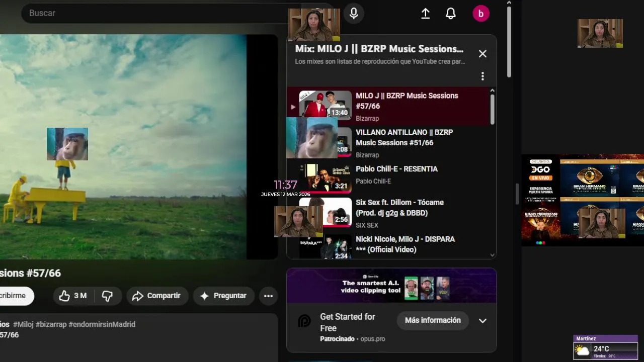
Task: Close the Mix playlist panel
Action: 482,54
